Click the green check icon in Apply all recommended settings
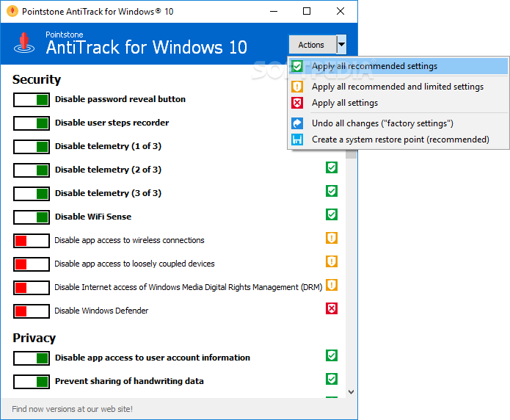 coord(297,66)
